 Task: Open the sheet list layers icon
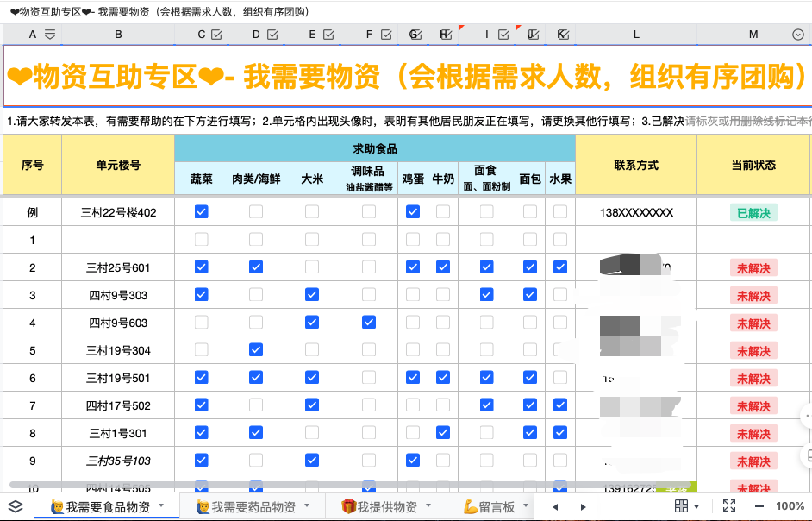[x=16, y=506]
